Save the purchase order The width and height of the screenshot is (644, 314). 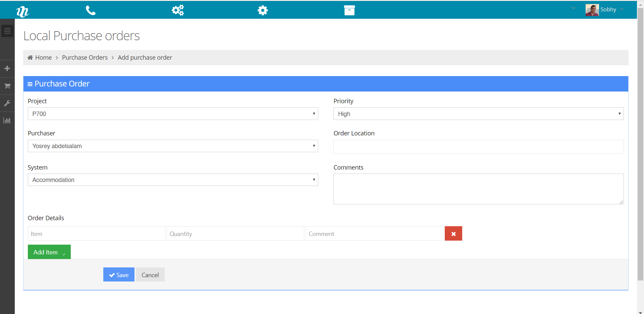tap(119, 275)
